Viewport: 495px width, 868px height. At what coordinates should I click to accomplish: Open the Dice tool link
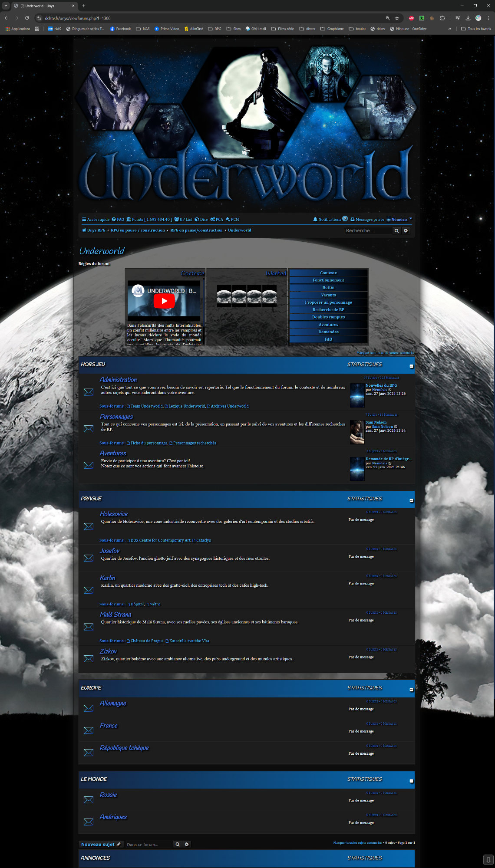click(201, 220)
